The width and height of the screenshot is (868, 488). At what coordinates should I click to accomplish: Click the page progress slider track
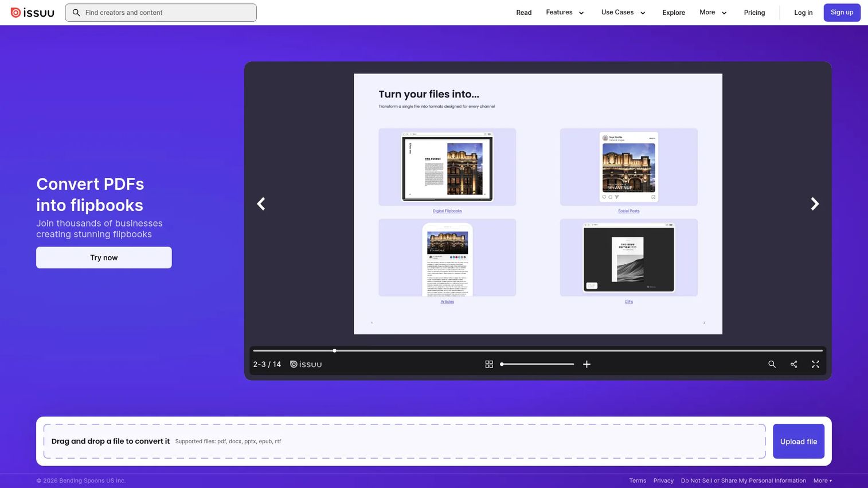point(538,350)
